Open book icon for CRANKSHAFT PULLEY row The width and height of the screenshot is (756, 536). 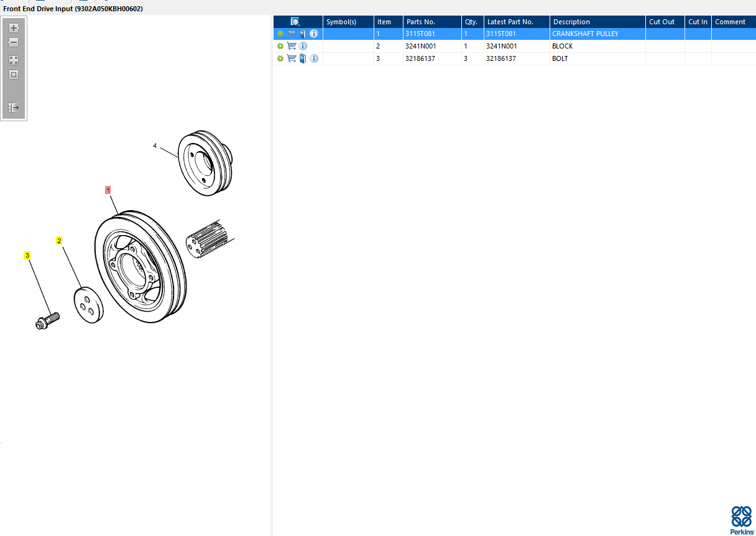pos(303,34)
